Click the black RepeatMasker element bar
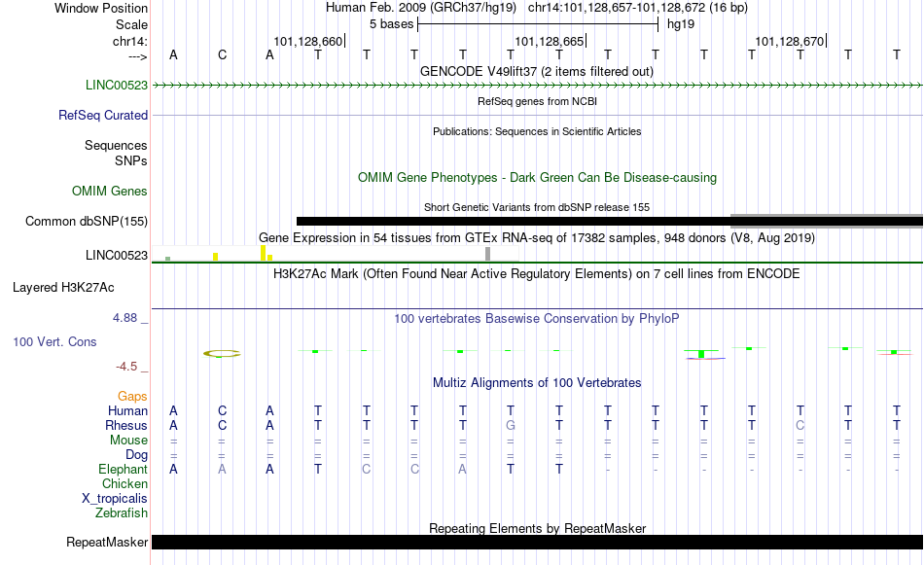Screen dimensions: 924x565 537,542
